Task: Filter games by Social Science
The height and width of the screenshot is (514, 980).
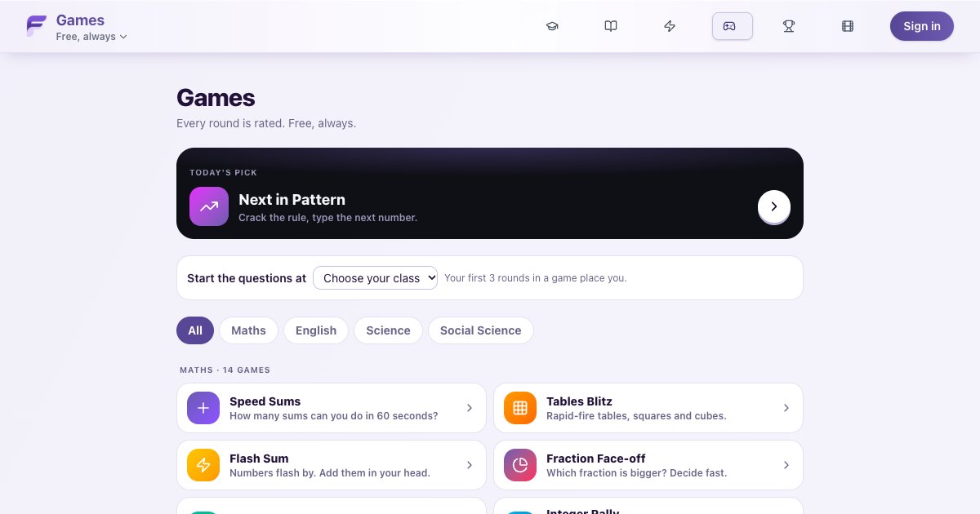Action: click(x=480, y=330)
